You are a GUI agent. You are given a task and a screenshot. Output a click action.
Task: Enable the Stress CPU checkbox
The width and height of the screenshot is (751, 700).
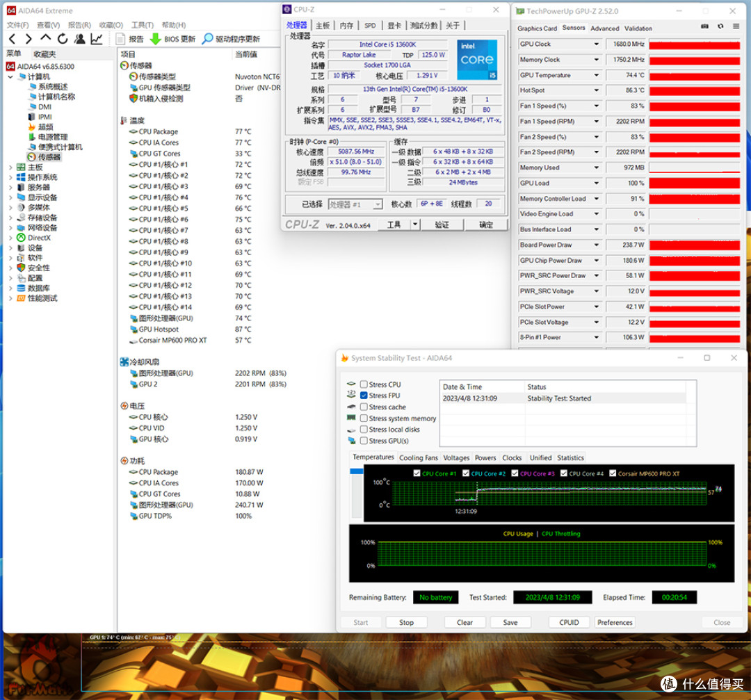364,384
